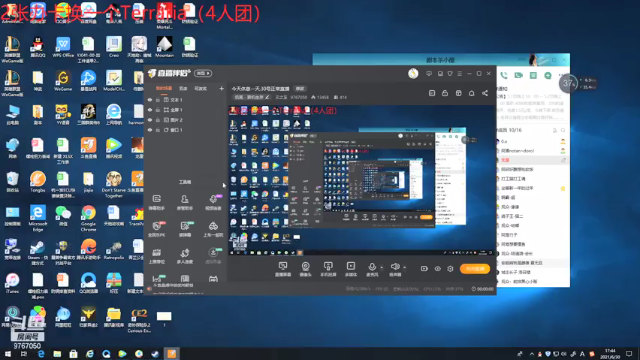Toggle visibility of 文本 1 source layer
Image resolution: width=640 pixels, height=360 pixels.
150,100
